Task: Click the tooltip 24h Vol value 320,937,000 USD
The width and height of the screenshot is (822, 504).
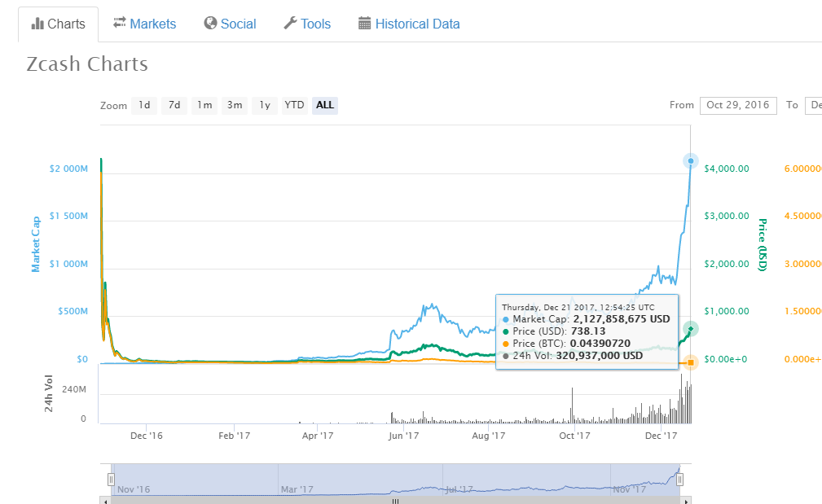Action: point(600,356)
